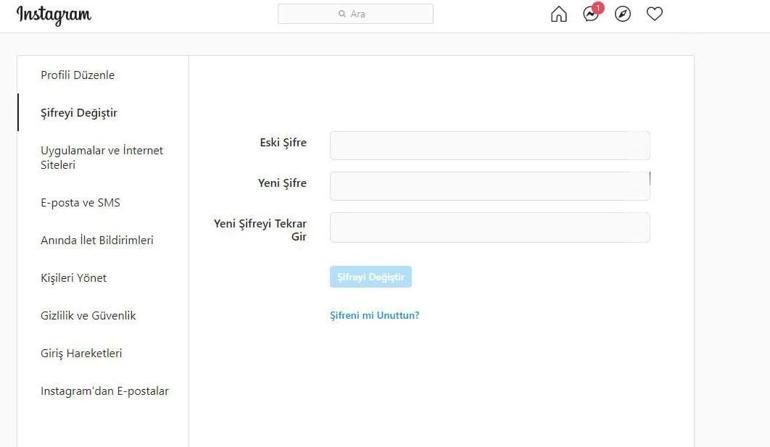
Task: Click the Şifreni mi Unuttun? link
Action: (374, 315)
